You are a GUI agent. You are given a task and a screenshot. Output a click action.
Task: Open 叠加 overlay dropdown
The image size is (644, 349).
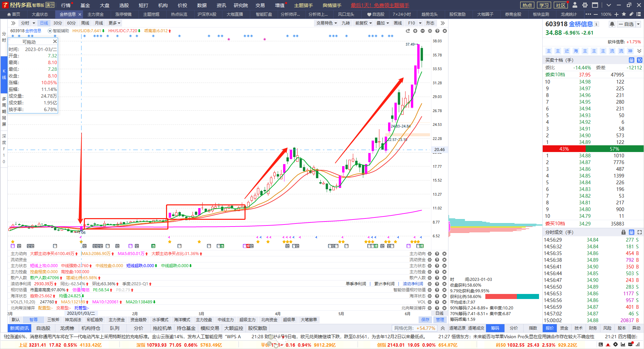point(383,23)
